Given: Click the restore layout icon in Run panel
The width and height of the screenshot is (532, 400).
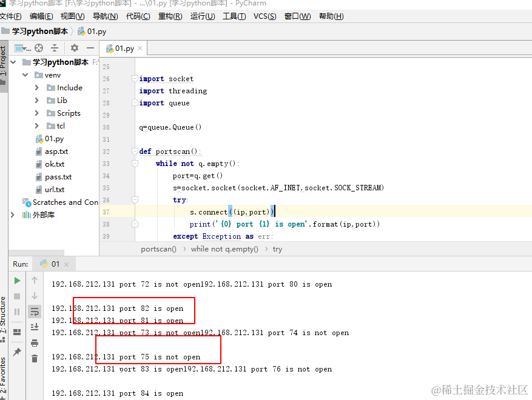Looking at the screenshot, I should (x=17, y=332).
